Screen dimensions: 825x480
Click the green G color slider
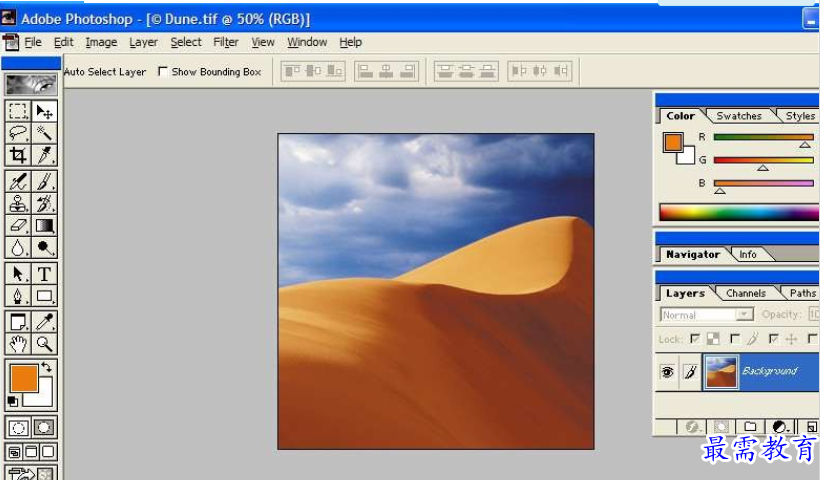(x=763, y=160)
